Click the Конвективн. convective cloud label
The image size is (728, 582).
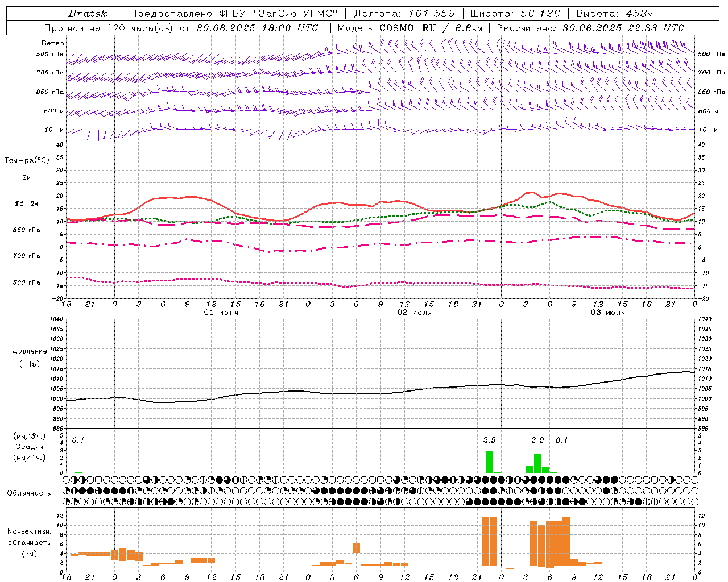(29, 531)
